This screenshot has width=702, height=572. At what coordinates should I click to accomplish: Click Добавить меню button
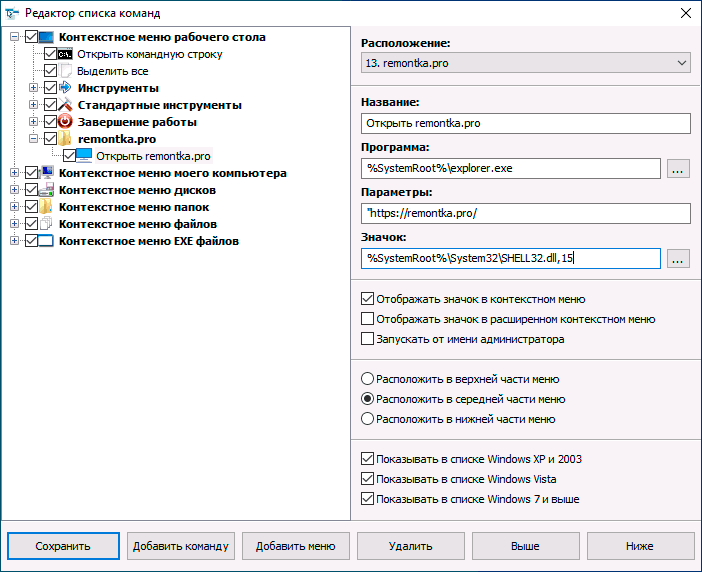point(295,546)
